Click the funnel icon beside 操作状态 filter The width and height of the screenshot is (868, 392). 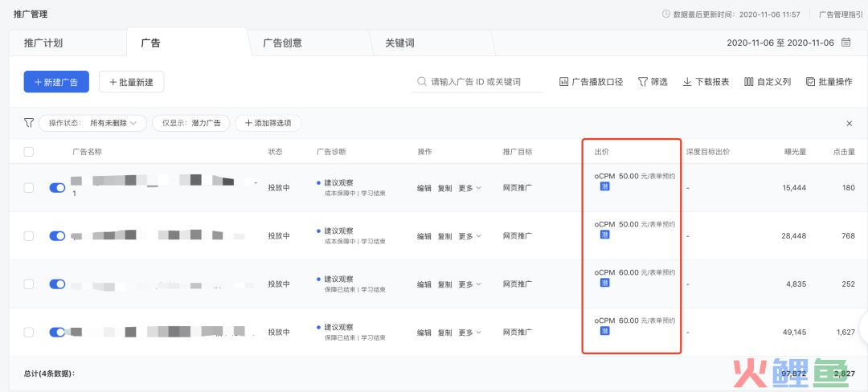(x=29, y=123)
